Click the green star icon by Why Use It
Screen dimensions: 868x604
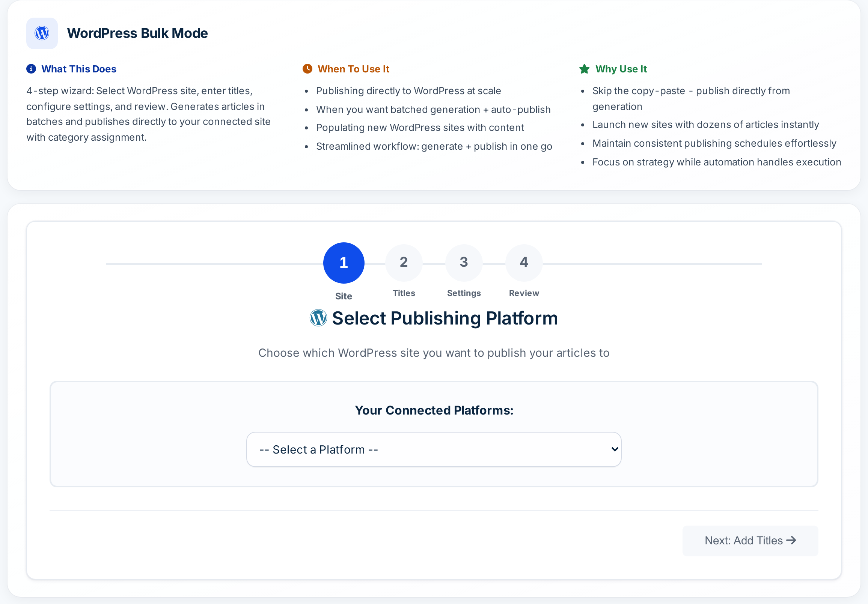tap(584, 69)
